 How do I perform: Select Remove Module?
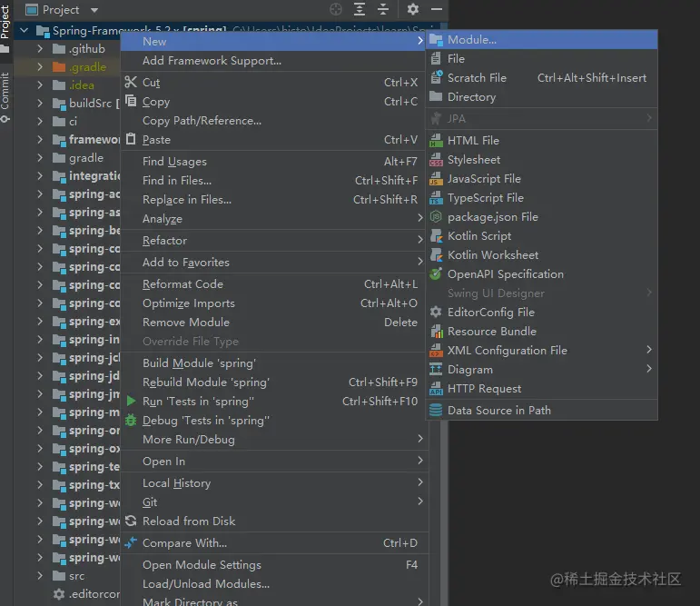[273, 323]
